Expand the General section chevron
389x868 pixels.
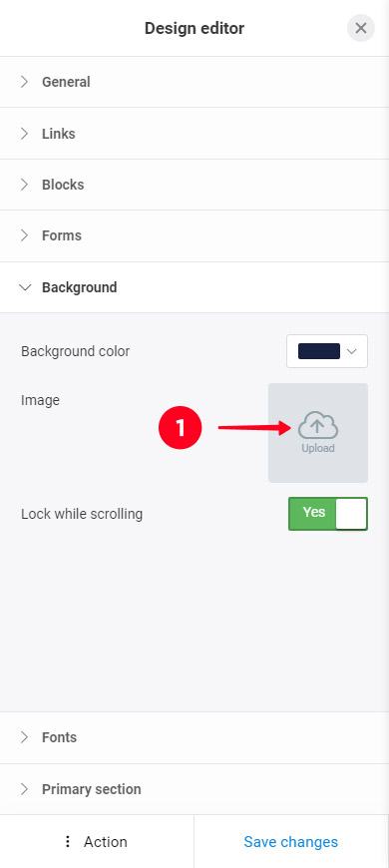click(x=24, y=82)
